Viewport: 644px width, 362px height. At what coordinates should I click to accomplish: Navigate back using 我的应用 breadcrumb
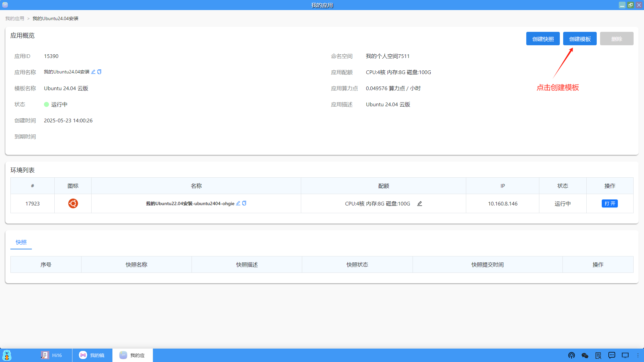[x=14, y=18]
